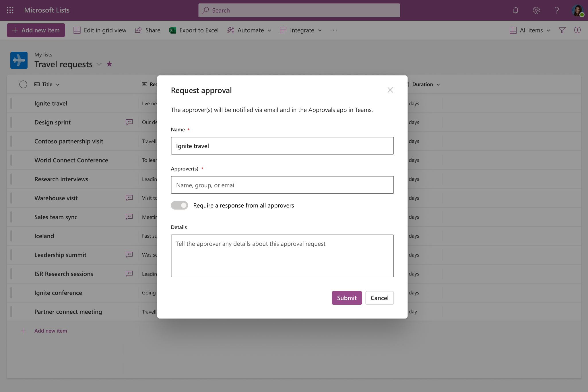Click the Filter icon in toolbar
This screenshot has width=588, height=392.
click(562, 30)
